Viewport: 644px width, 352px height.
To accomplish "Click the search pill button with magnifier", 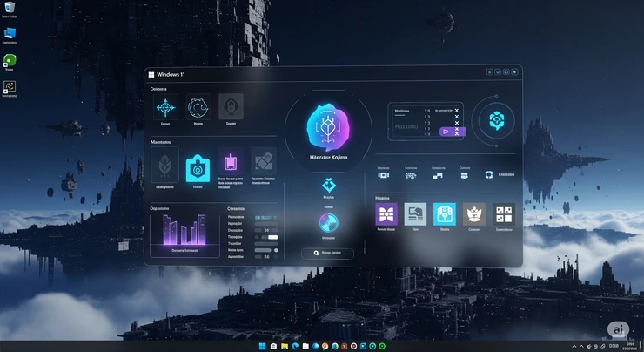I will 327,253.
